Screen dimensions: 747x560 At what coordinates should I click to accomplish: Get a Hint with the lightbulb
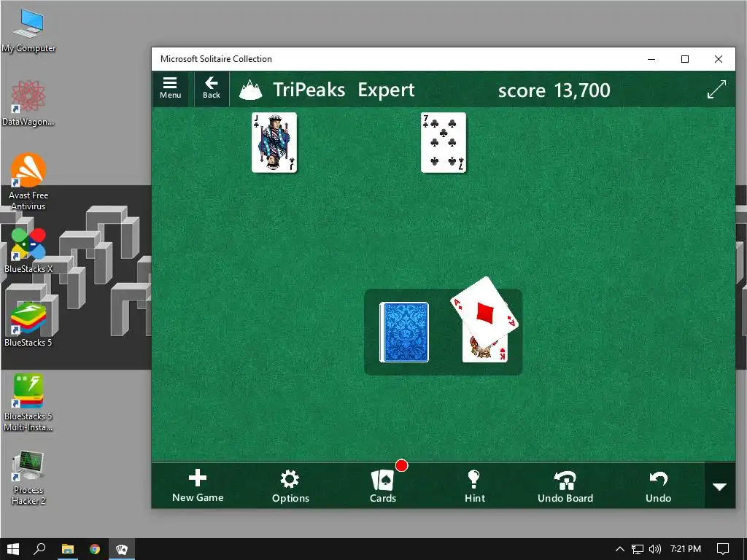[474, 486]
